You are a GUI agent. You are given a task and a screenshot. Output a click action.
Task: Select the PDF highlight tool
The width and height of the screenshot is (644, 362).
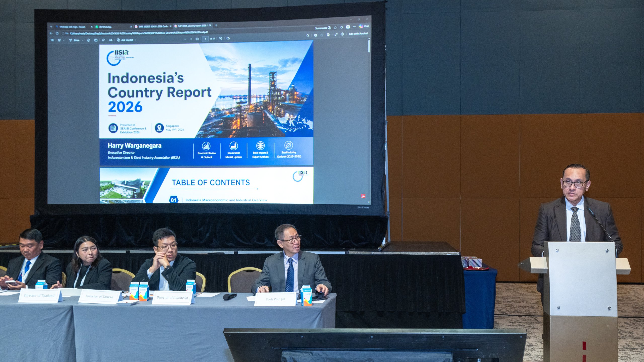(x=60, y=40)
